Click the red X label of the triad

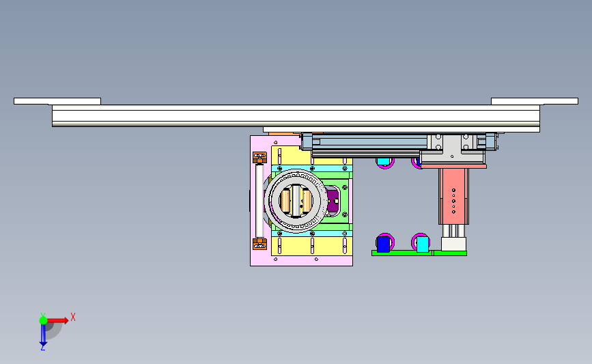tap(73, 317)
